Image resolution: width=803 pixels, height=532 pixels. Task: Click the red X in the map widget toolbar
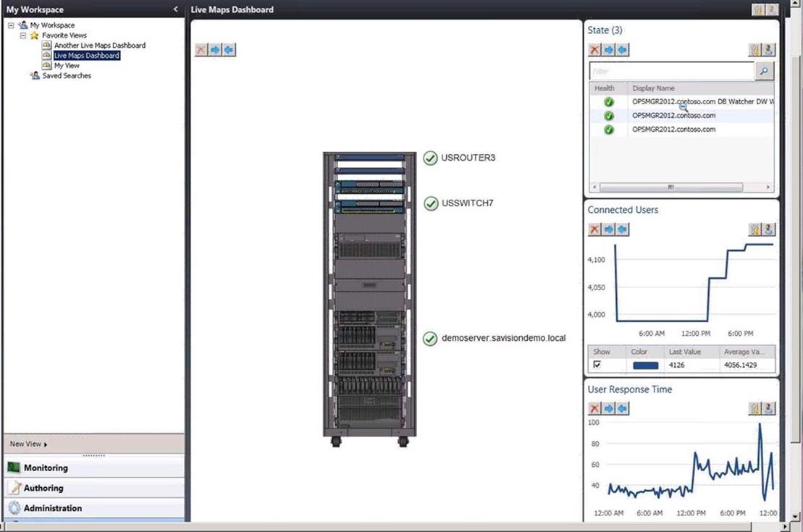coord(201,50)
